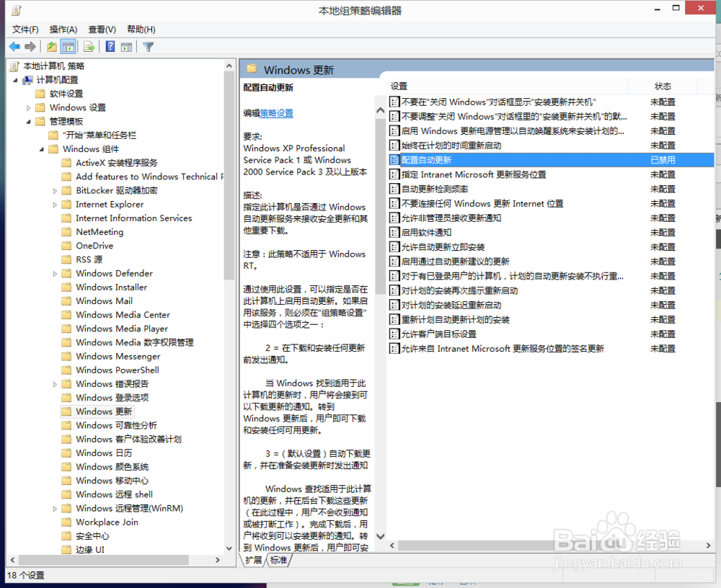This screenshot has width=721, height=588.
Task: Select the Windows 更新 tree folder
Action: 104,411
